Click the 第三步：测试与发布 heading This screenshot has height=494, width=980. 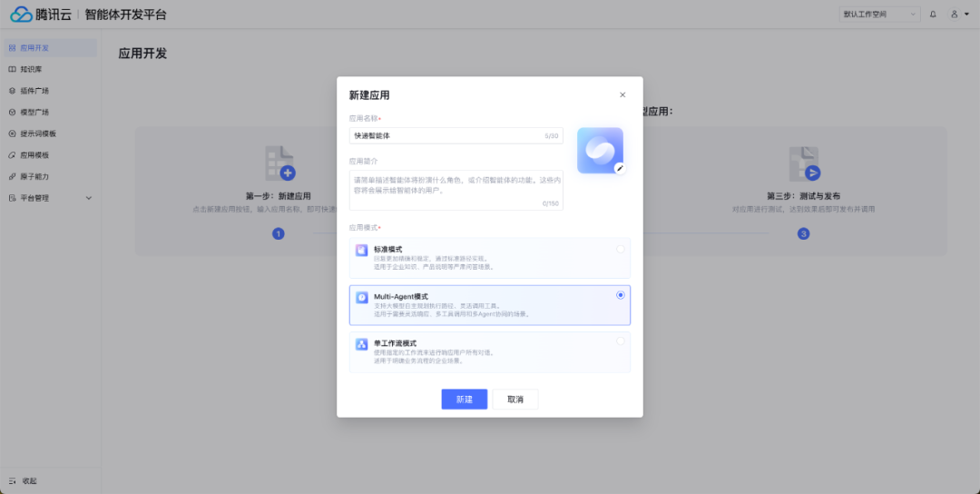pos(804,196)
